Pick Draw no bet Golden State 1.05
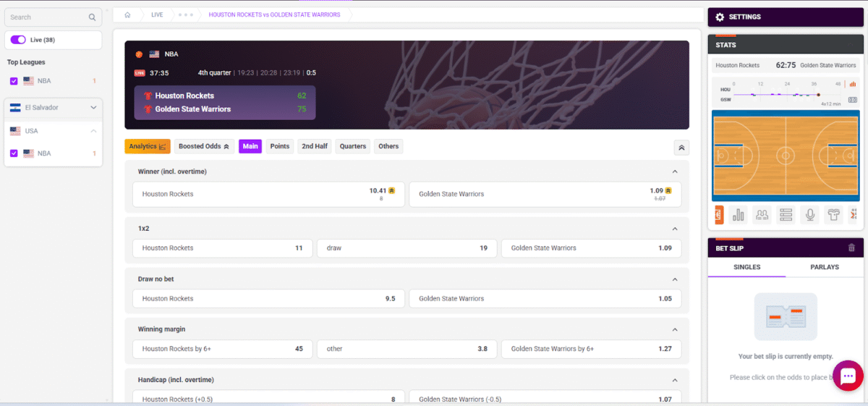Image resolution: width=868 pixels, height=406 pixels. click(x=545, y=298)
